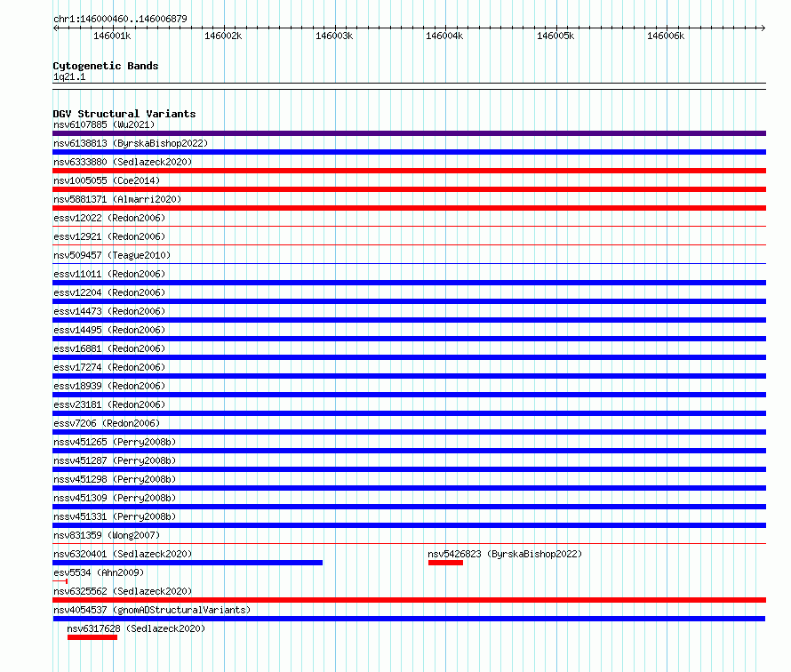Select essv17274 (Redon2006) label
Viewport: 791px width, 672px height.
tap(109, 367)
